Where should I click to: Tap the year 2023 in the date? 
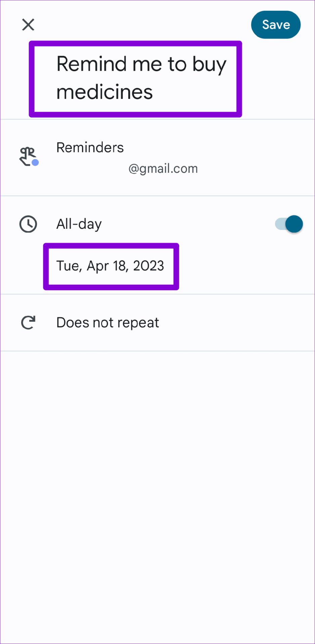pyautogui.click(x=149, y=266)
